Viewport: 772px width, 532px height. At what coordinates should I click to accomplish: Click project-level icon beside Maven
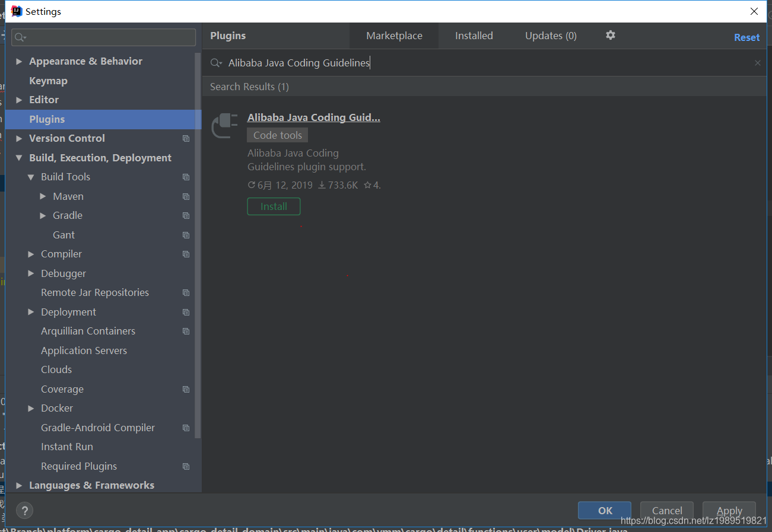(186, 196)
